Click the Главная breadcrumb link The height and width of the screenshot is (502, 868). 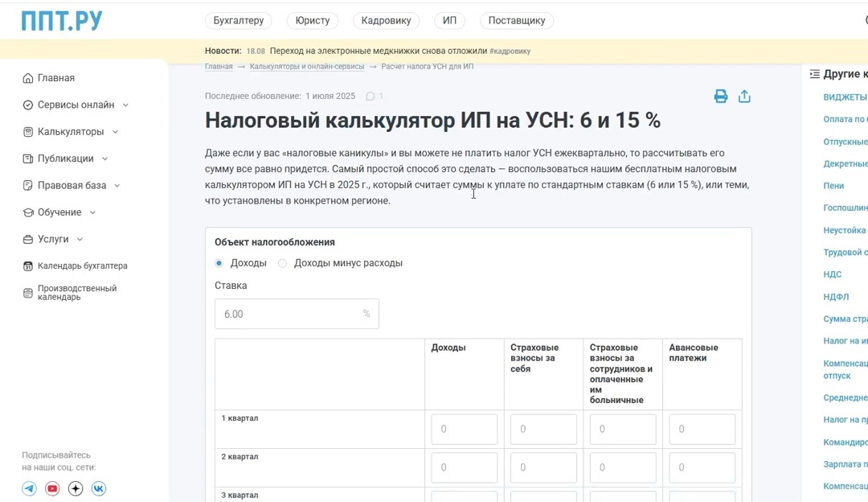pos(219,67)
